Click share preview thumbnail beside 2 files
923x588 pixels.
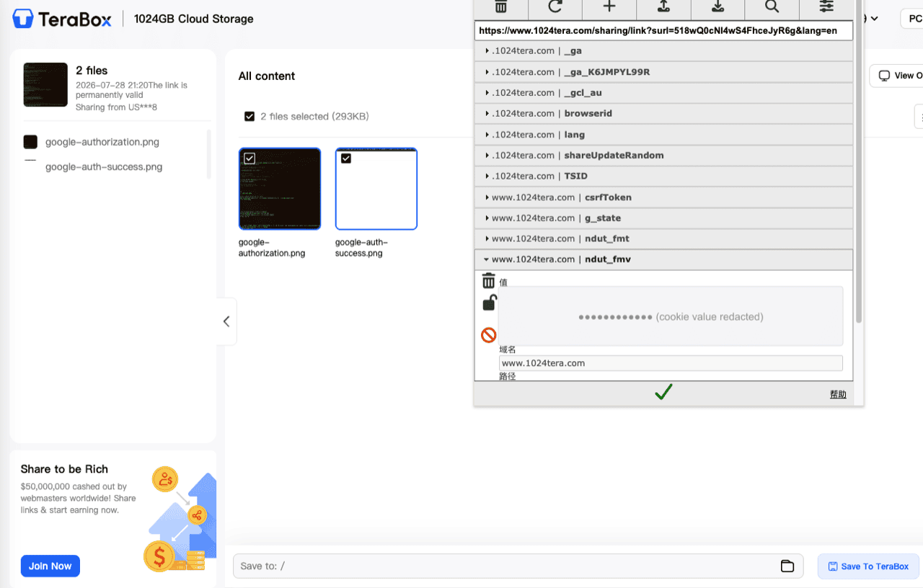coord(45,84)
